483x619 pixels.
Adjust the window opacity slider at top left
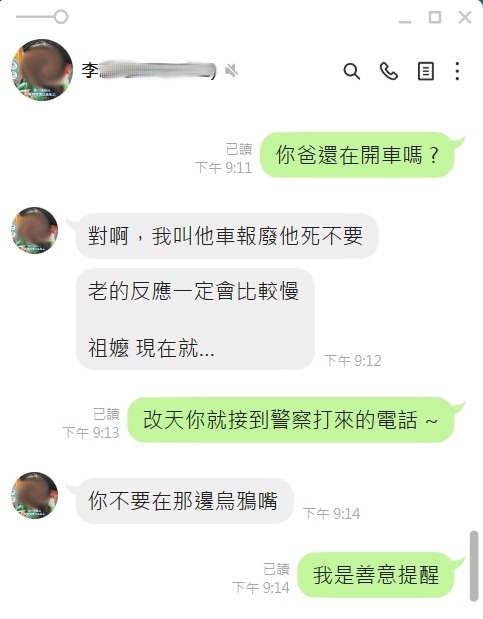42,17
